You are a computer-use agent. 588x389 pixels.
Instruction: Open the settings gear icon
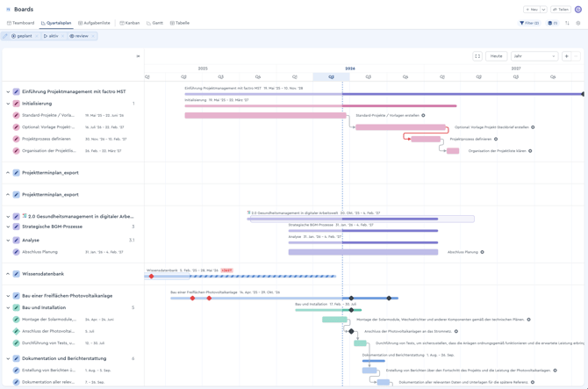[577, 23]
